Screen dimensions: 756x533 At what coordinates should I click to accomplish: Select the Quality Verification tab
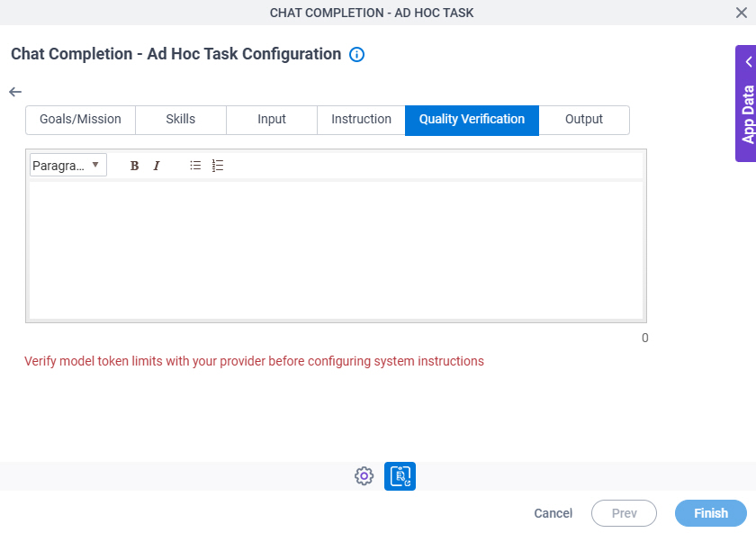click(x=472, y=120)
